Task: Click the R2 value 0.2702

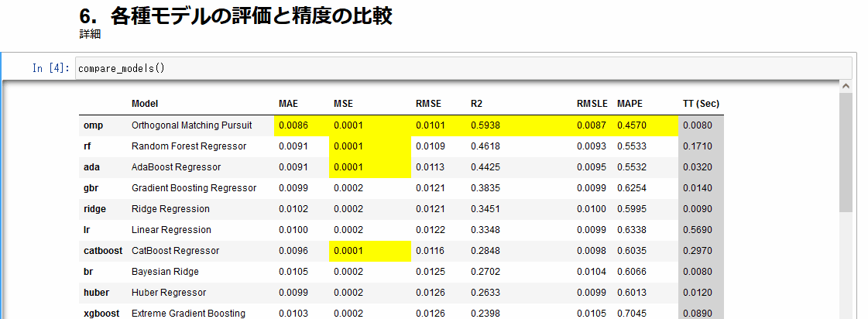Action: point(485,271)
